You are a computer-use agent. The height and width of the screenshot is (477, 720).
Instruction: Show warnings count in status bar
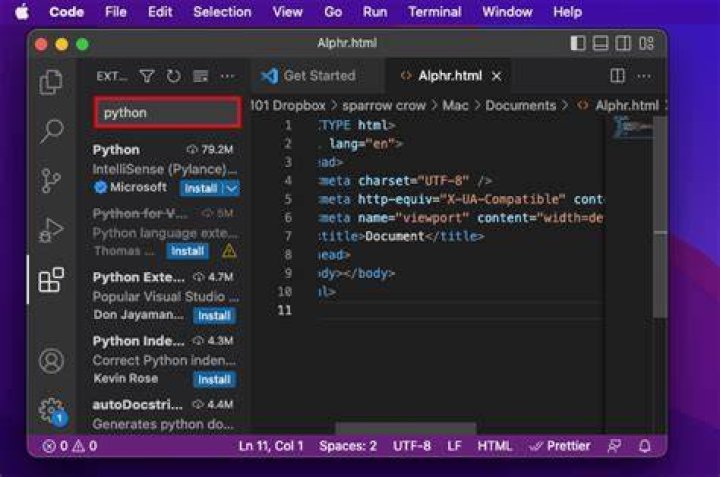pyautogui.click(x=85, y=446)
